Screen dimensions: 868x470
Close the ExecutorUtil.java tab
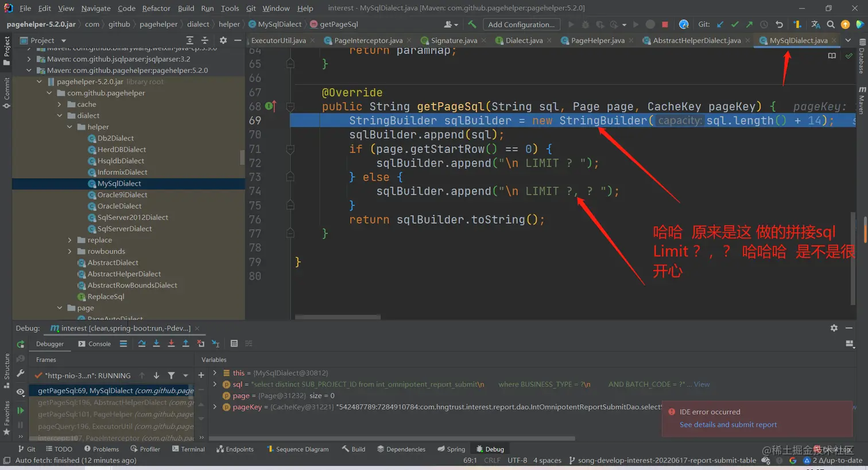coord(312,40)
